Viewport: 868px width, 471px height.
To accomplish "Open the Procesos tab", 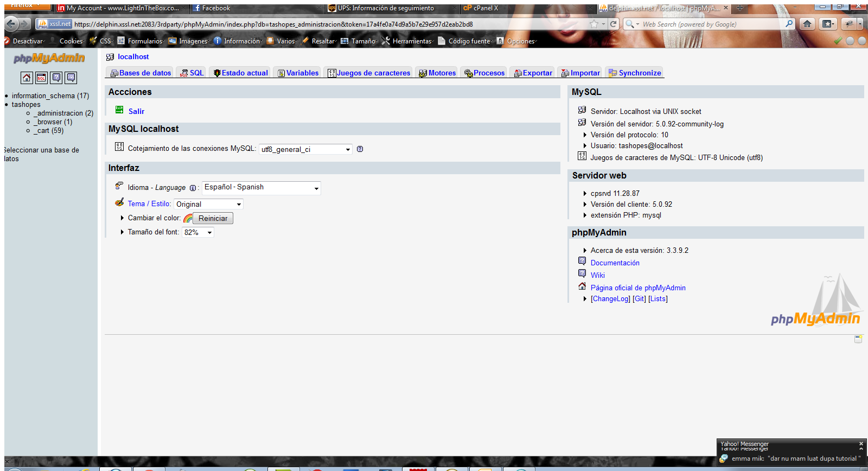I will click(x=484, y=73).
